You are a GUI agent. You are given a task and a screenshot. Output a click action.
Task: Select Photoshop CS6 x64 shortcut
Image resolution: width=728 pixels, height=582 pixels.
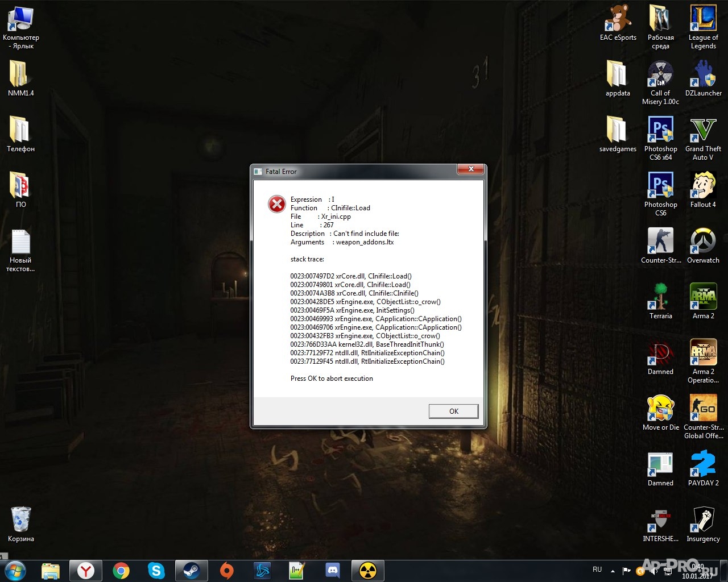(661, 139)
